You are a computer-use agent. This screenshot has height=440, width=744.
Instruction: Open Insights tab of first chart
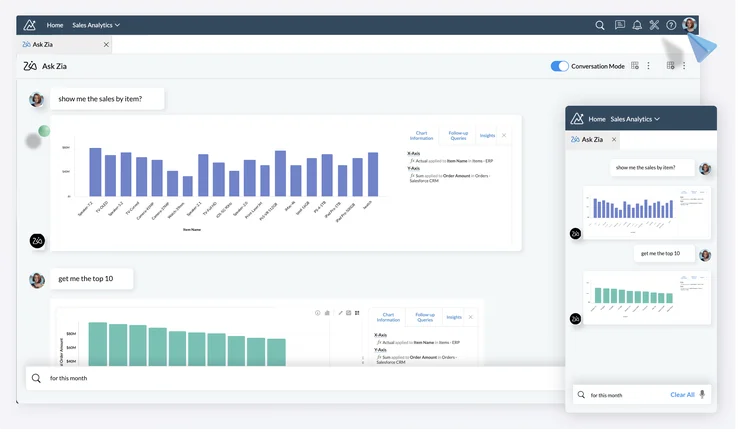pos(487,136)
